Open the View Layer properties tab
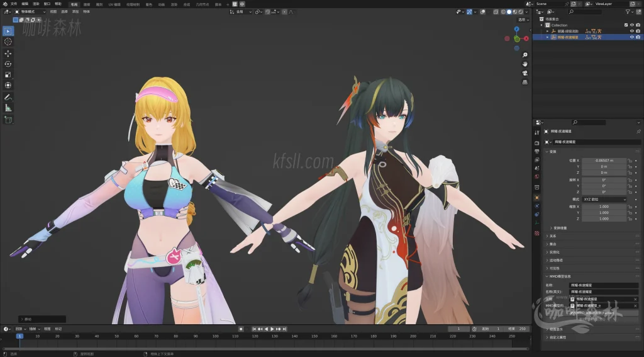The image size is (644, 357). coord(537,159)
